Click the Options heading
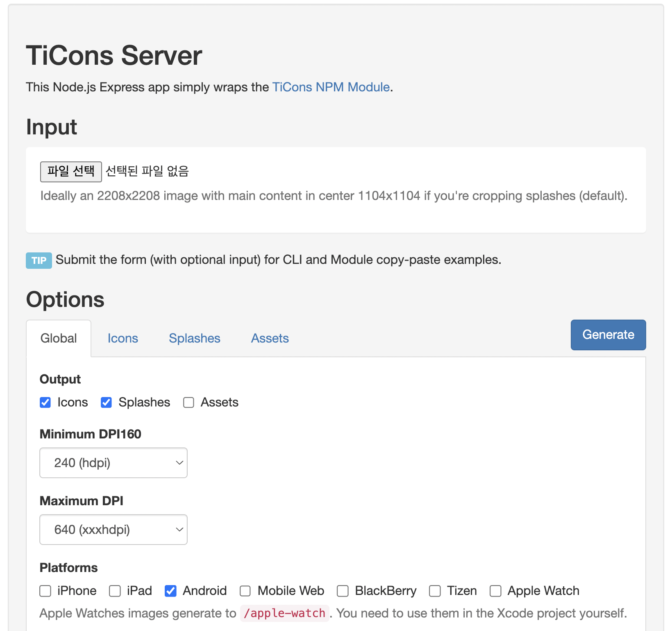Image resolution: width=672 pixels, height=631 pixels. (x=65, y=299)
